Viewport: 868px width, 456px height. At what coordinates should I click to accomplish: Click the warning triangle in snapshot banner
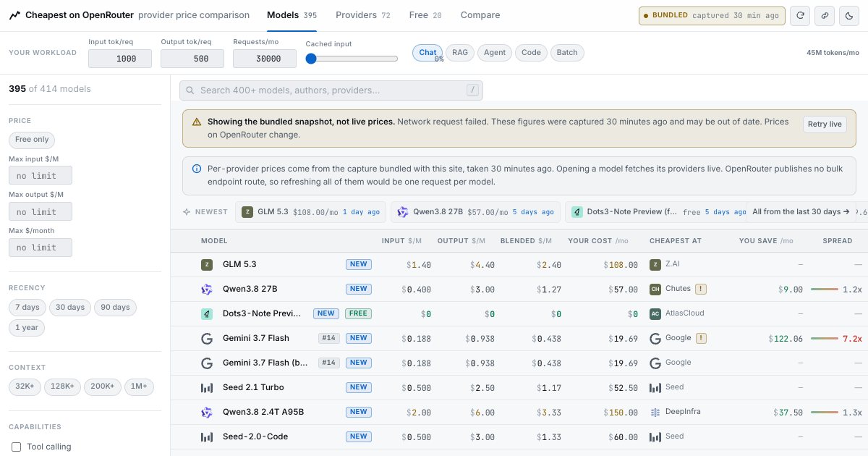pyautogui.click(x=196, y=122)
